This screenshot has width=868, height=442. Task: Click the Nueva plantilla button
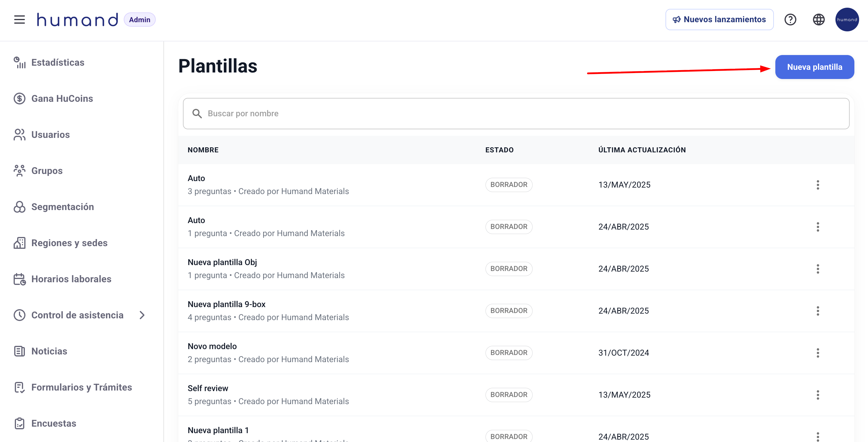(814, 67)
